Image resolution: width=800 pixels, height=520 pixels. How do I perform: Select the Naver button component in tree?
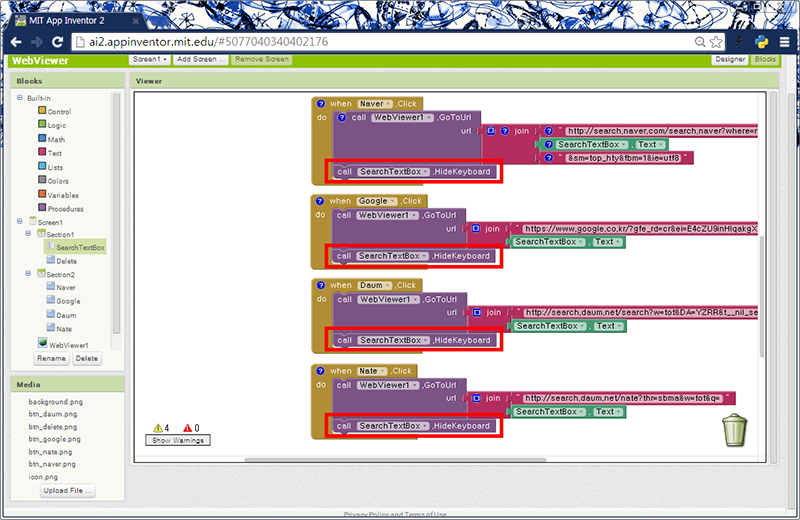point(61,287)
